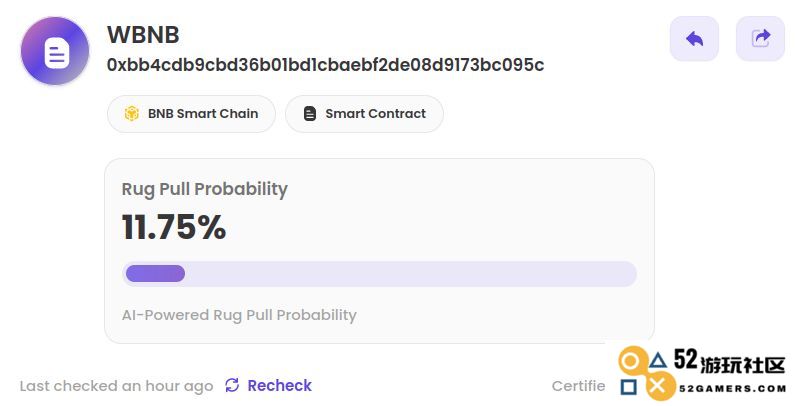Click AI-Powered Rug Pull Probability caption
795x406 pixels.
[x=239, y=315]
